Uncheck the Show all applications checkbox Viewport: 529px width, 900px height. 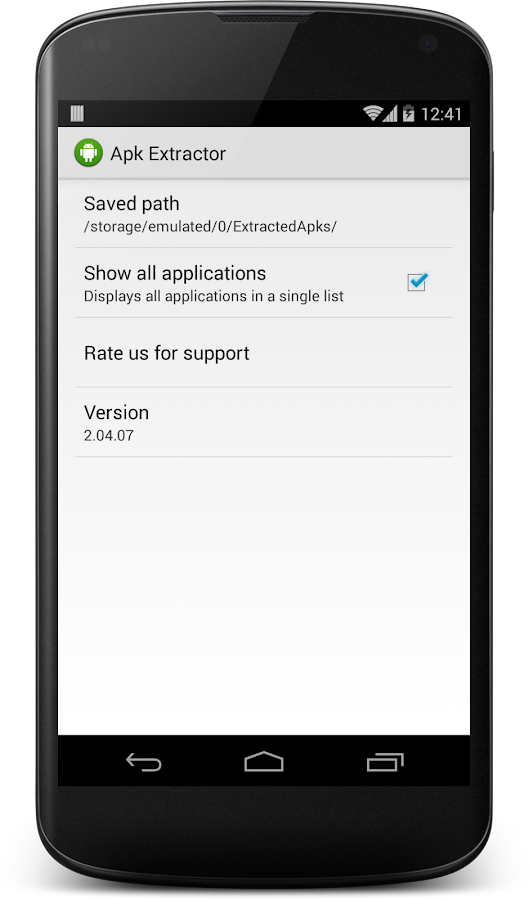(417, 282)
